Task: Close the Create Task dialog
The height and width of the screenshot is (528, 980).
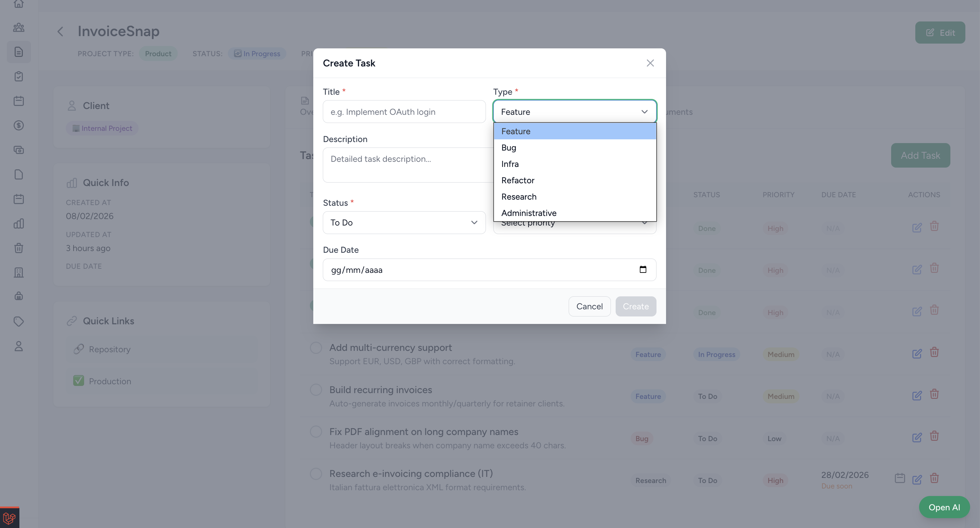Action: (650, 63)
